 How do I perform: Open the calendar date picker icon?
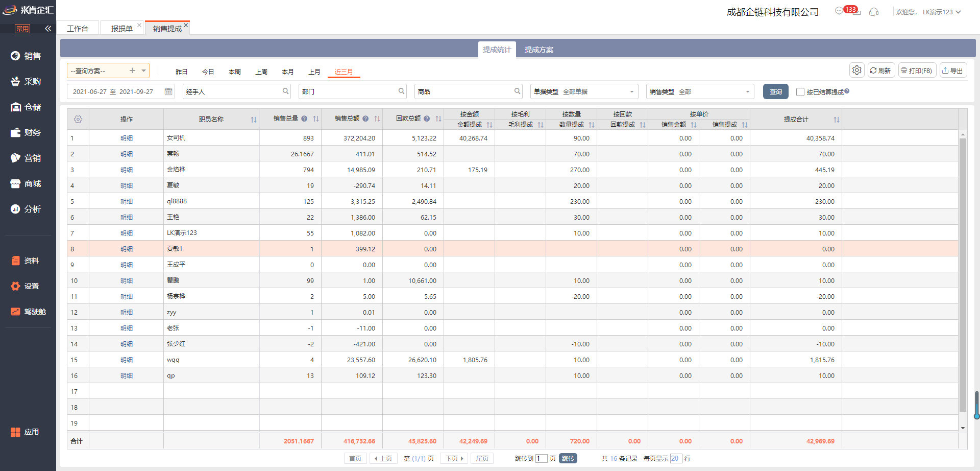pyautogui.click(x=168, y=91)
